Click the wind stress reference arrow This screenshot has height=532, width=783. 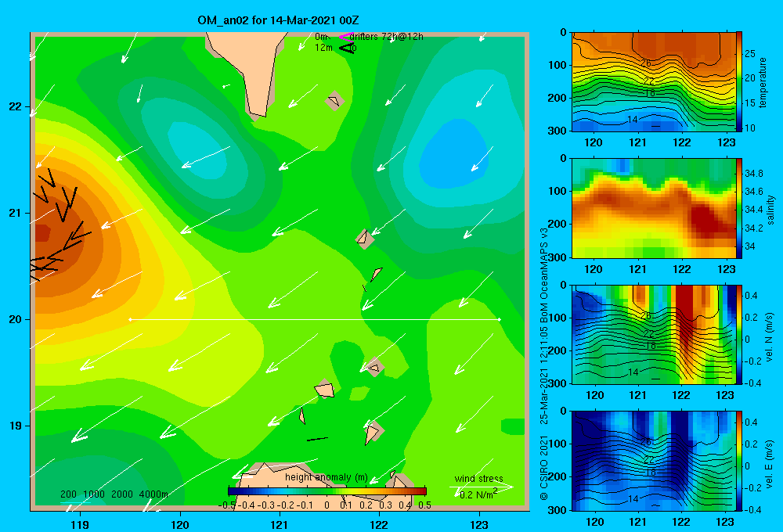point(481,487)
